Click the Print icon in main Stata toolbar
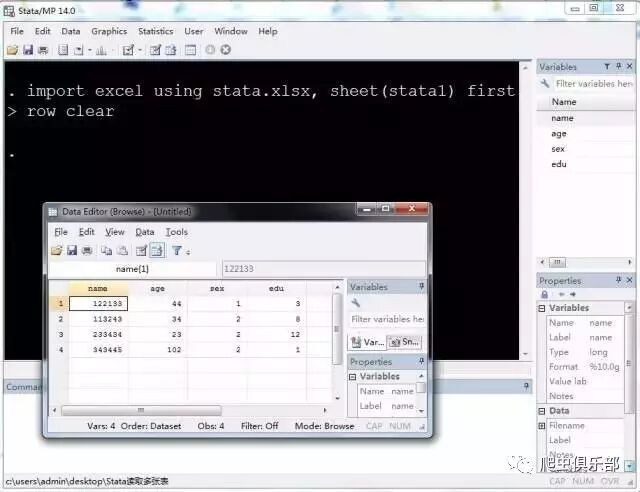 [43, 50]
